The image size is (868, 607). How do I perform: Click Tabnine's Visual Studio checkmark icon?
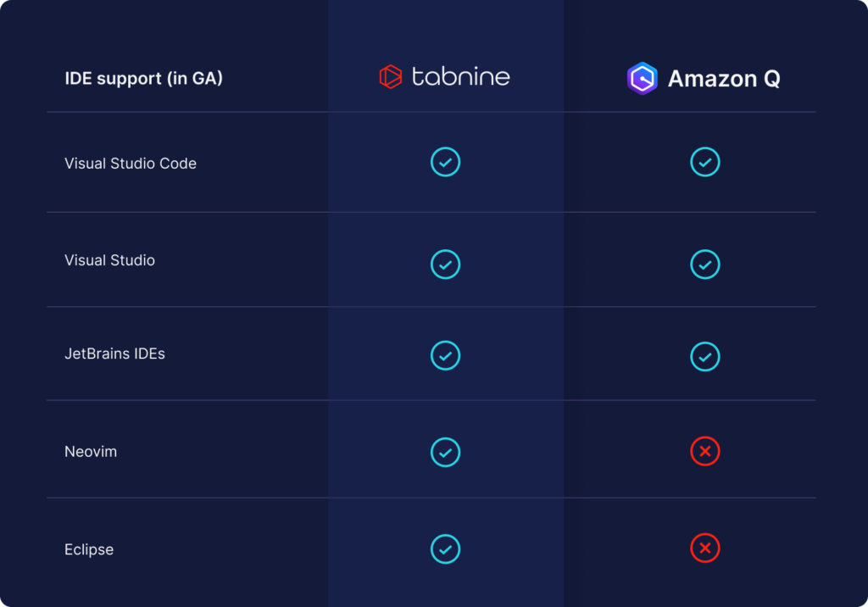click(x=445, y=265)
